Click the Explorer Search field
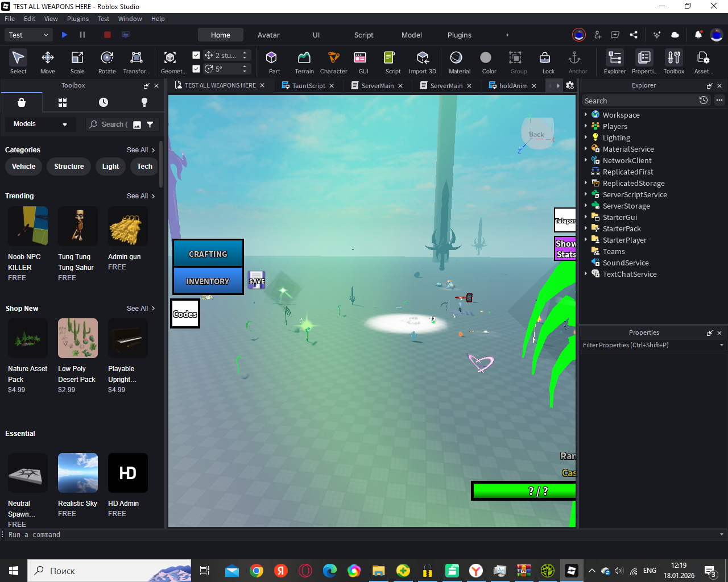728x582 pixels. click(640, 101)
